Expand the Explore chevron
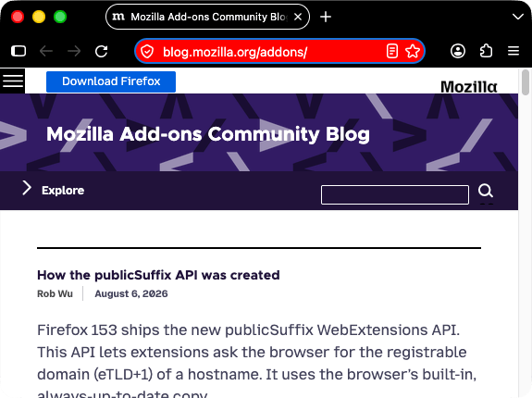This screenshot has width=532, height=398. pos(27,188)
